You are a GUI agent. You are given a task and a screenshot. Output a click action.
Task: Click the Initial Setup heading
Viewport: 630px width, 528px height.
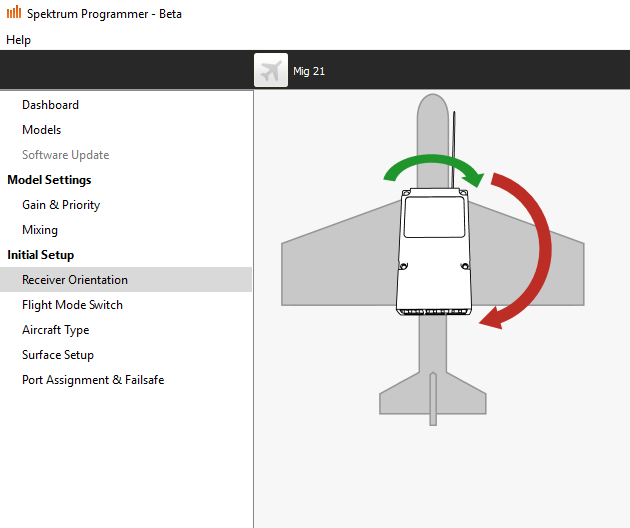[x=41, y=255]
